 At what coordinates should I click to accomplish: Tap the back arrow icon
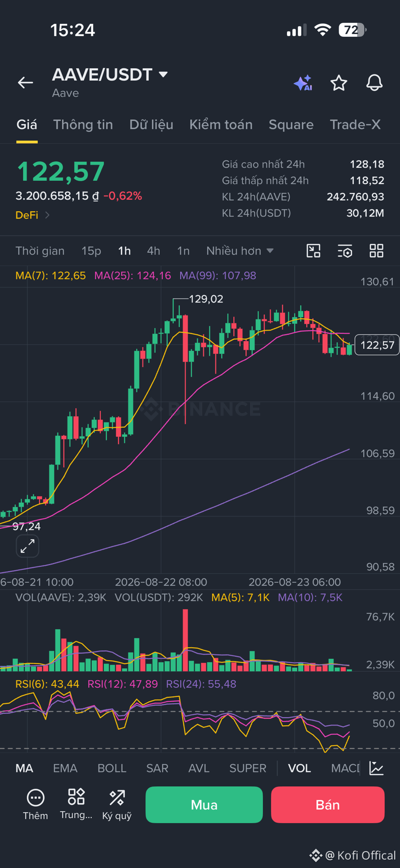pyautogui.click(x=26, y=83)
